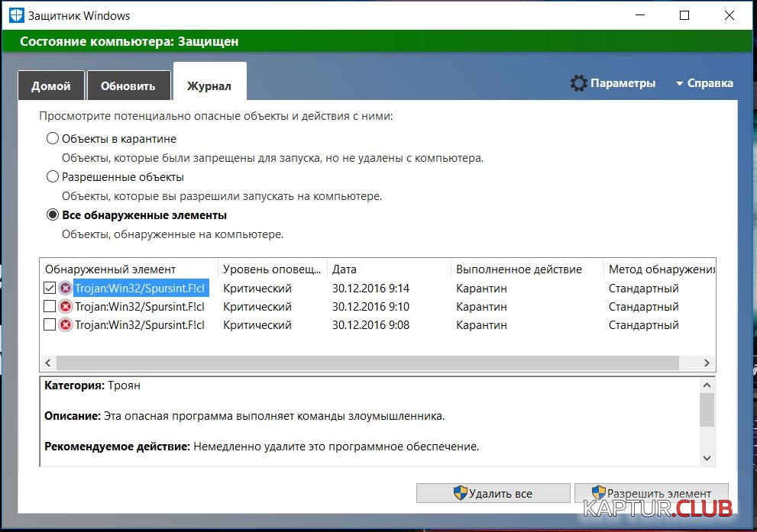This screenshot has width=757, height=532.
Task: Switch to the Домой tab
Action: [x=51, y=85]
